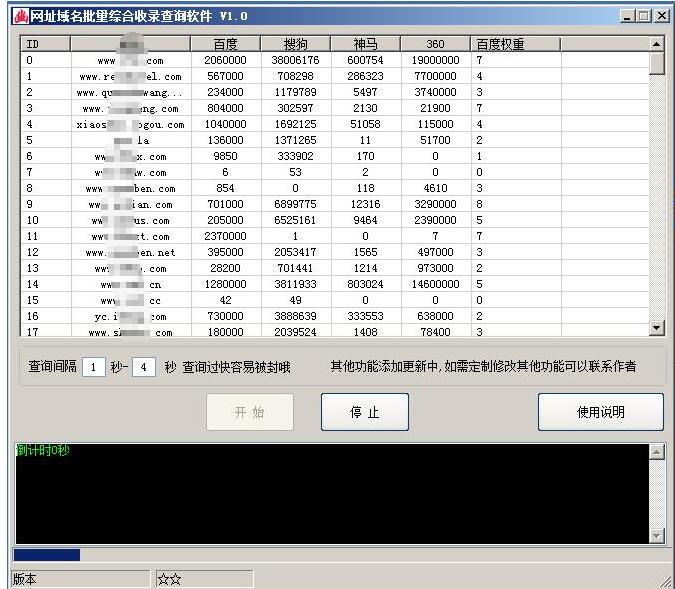This screenshot has width=675, height=589.
Task: Close the query software window
Action: [661, 16]
